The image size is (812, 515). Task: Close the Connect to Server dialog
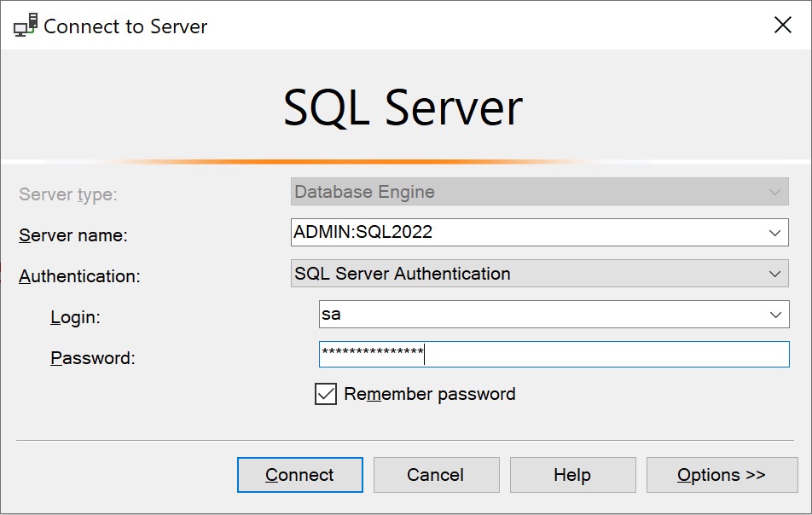click(782, 25)
